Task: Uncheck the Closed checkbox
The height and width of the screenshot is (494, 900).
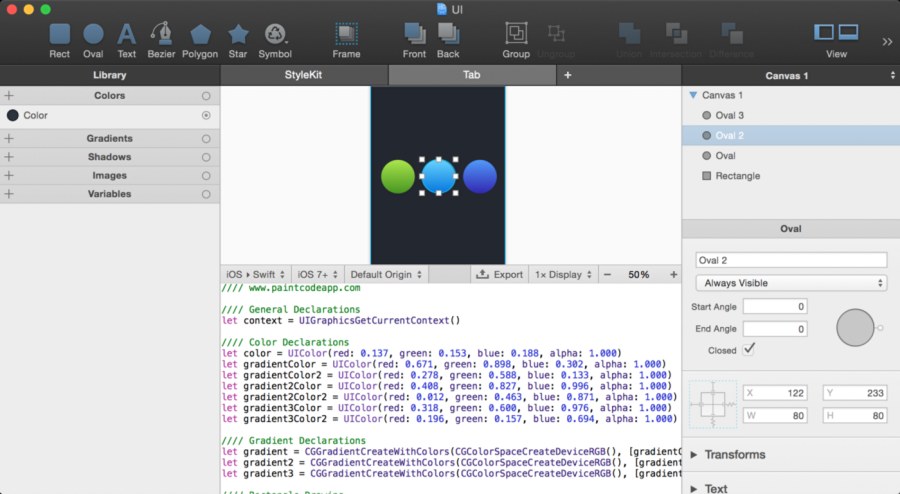Action: click(748, 349)
